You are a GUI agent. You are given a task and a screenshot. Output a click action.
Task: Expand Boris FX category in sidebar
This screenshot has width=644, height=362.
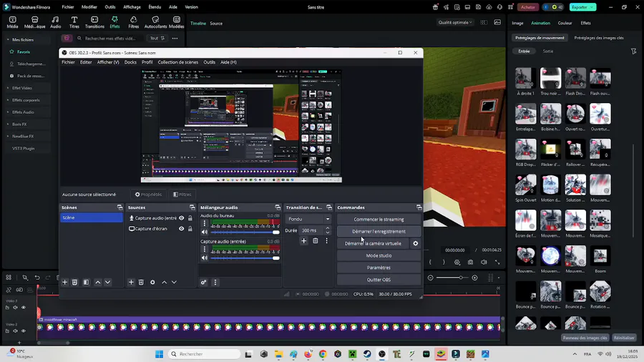(8, 124)
